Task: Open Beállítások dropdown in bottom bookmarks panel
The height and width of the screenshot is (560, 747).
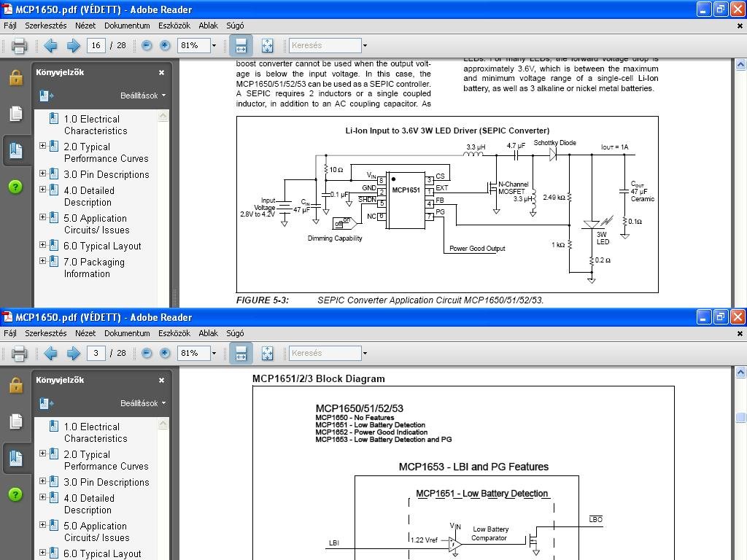Action: coord(142,403)
